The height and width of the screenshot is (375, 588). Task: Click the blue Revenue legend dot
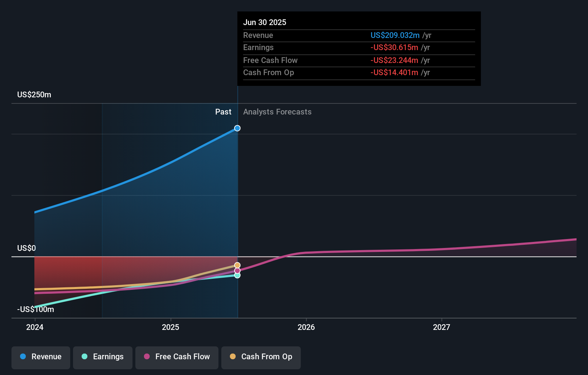coord(23,357)
